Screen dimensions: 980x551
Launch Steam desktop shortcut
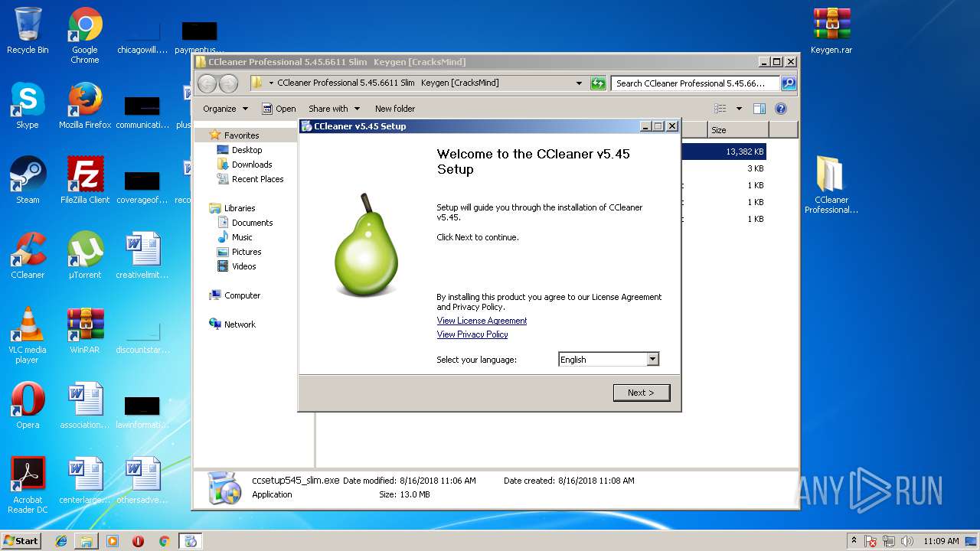pos(28,181)
